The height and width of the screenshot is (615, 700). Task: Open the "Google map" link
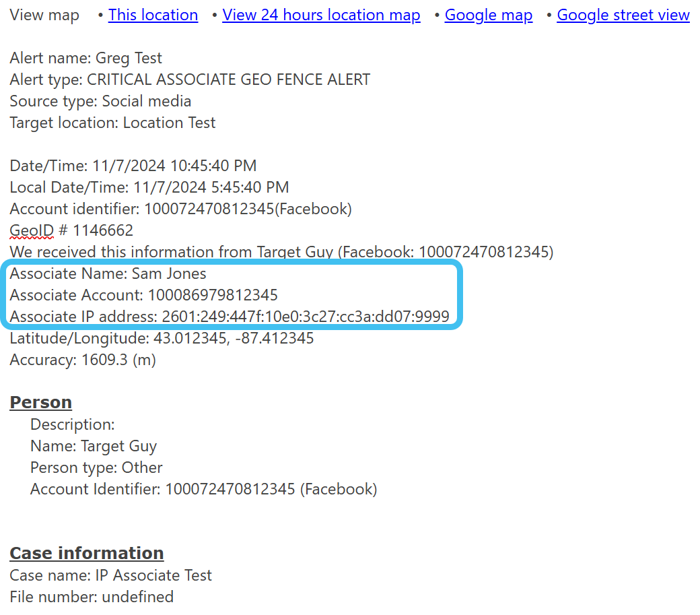coord(488,15)
